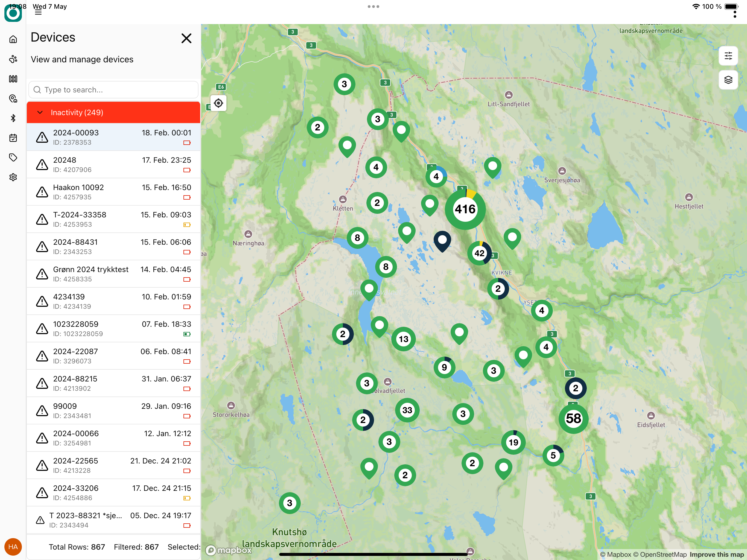Select device Haakon 10092
The height and width of the screenshot is (560, 747).
(x=113, y=192)
